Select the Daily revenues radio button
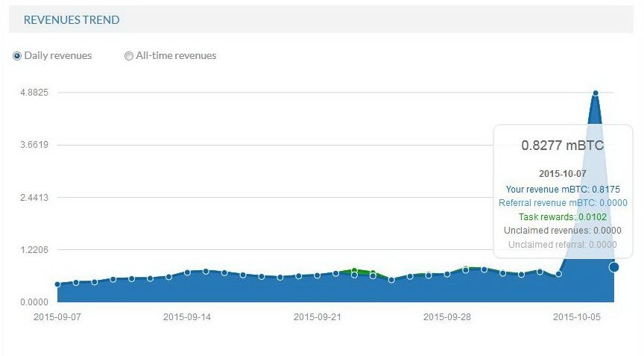The image size is (644, 356). point(17,56)
